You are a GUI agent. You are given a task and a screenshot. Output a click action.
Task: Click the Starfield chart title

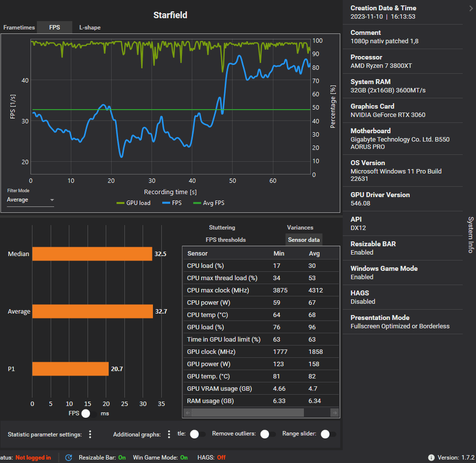[x=170, y=15]
